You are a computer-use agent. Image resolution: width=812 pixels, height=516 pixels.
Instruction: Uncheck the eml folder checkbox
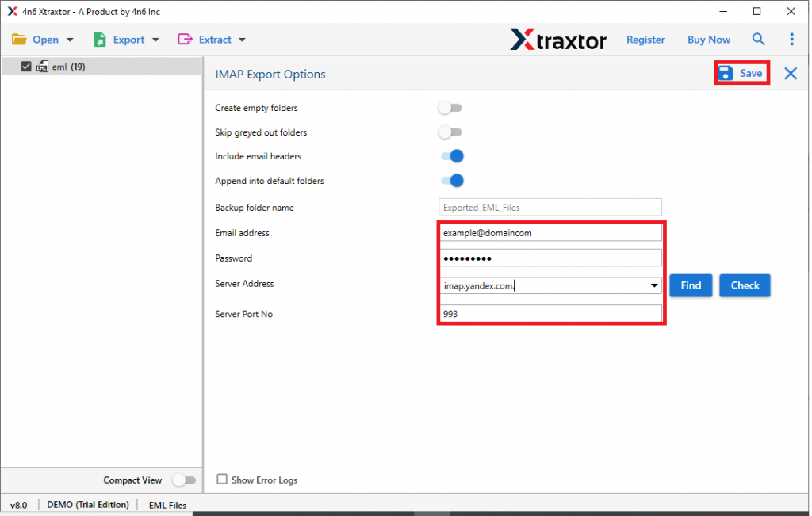(x=26, y=67)
